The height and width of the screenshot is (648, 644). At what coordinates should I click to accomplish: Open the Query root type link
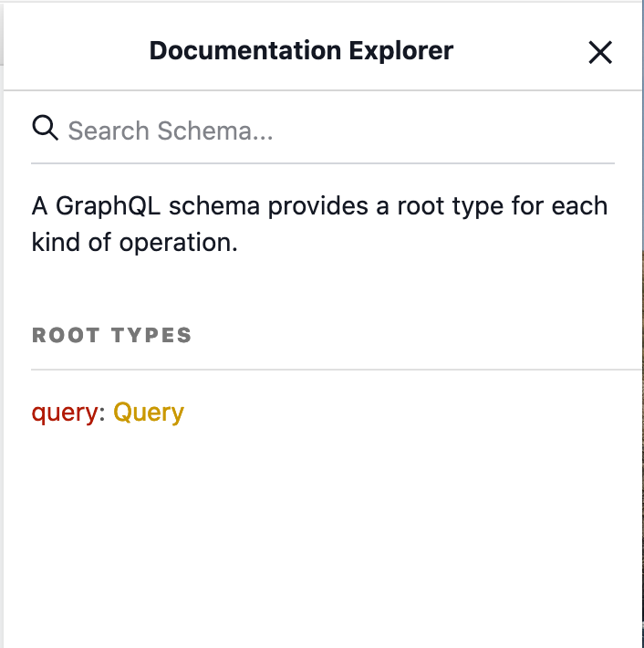click(x=149, y=413)
